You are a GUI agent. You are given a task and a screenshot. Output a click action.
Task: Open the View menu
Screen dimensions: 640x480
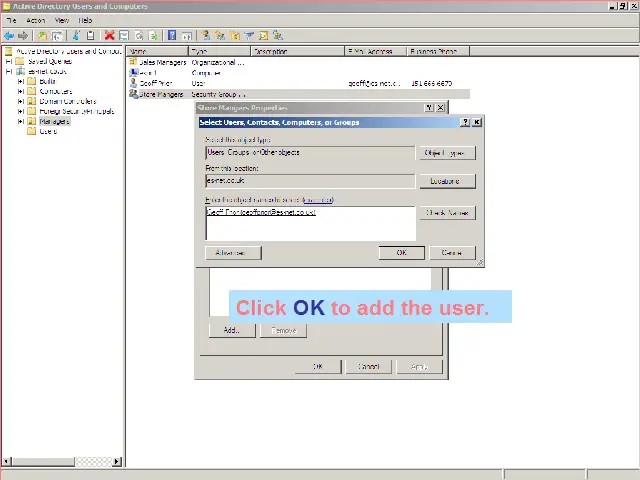click(62, 20)
